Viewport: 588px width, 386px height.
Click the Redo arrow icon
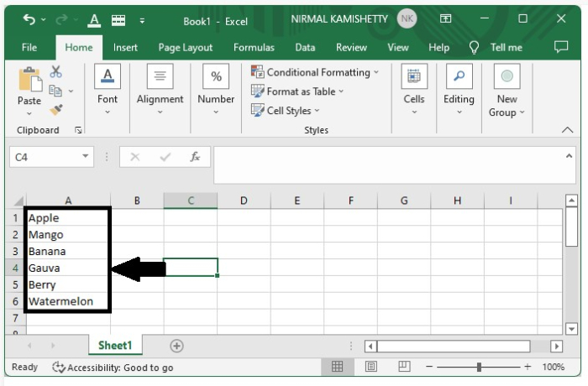coord(61,19)
